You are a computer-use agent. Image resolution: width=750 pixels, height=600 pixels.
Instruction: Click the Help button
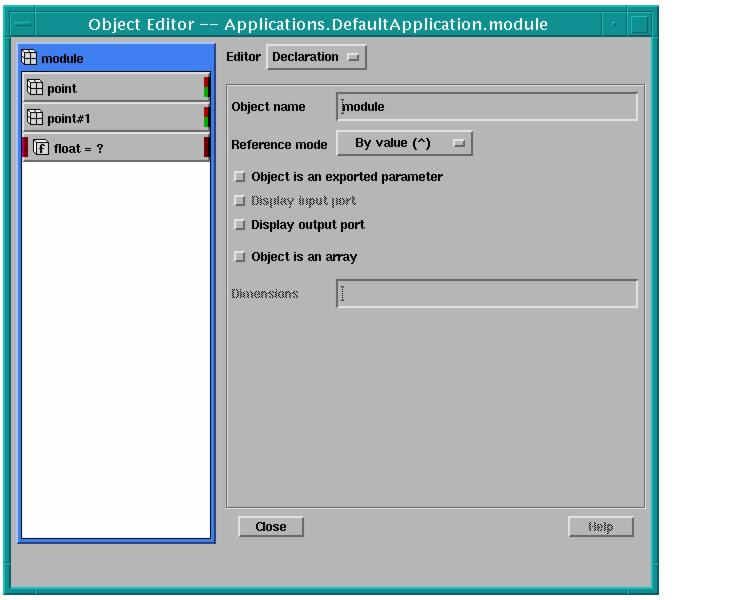click(x=600, y=527)
